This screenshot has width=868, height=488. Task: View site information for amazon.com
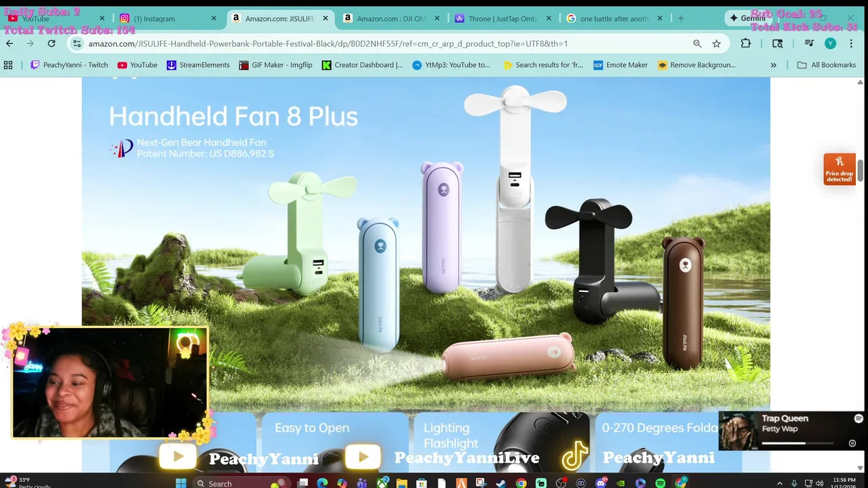point(77,43)
